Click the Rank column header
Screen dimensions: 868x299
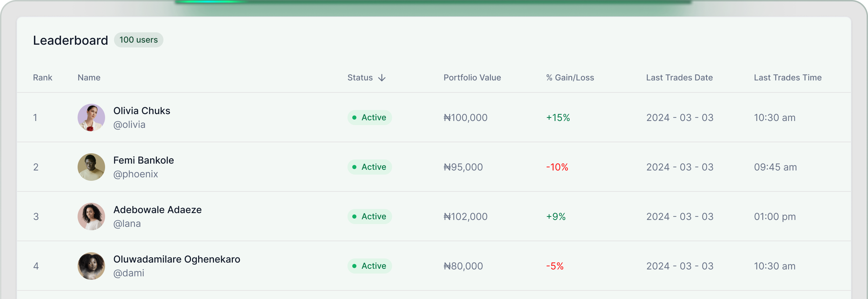[43, 78]
